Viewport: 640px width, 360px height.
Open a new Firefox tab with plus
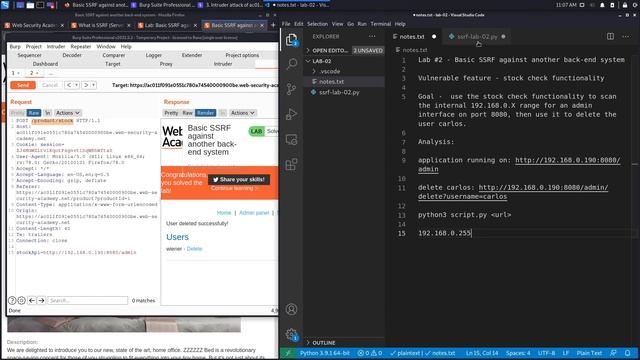point(273,25)
